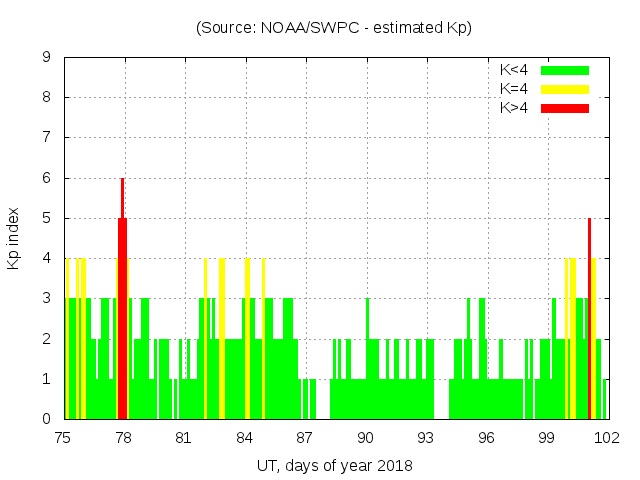
Task: Click the chart title citing NOAA/SWPC source
Action: [334, 28]
